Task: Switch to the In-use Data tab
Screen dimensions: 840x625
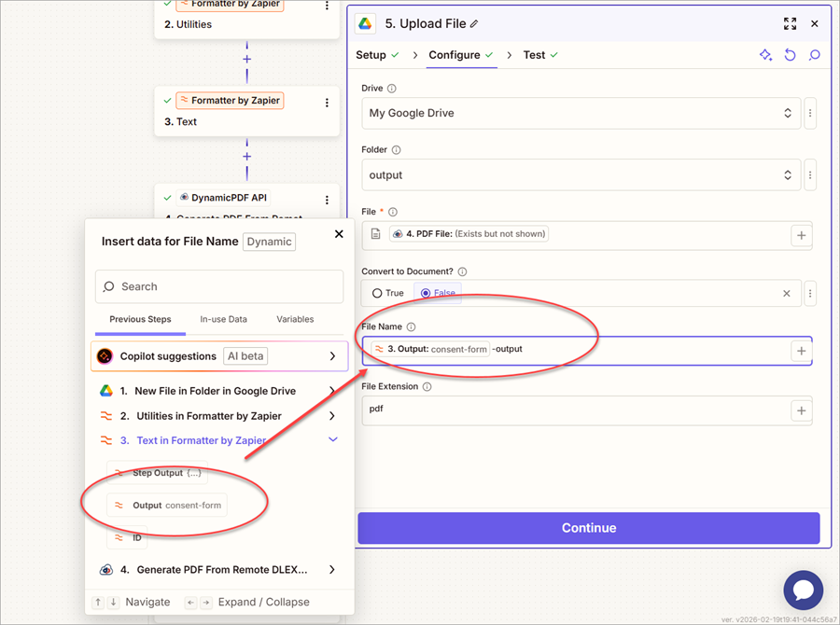Action: click(224, 319)
